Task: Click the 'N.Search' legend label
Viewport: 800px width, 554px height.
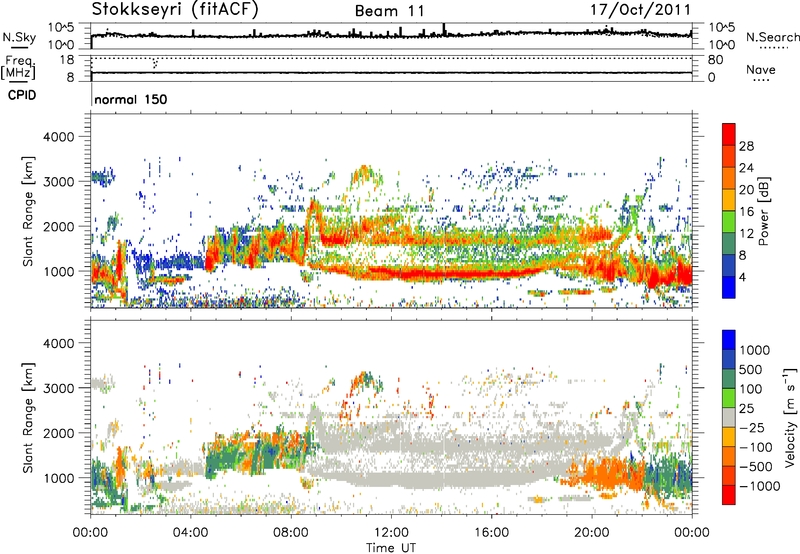Action: coord(772,37)
